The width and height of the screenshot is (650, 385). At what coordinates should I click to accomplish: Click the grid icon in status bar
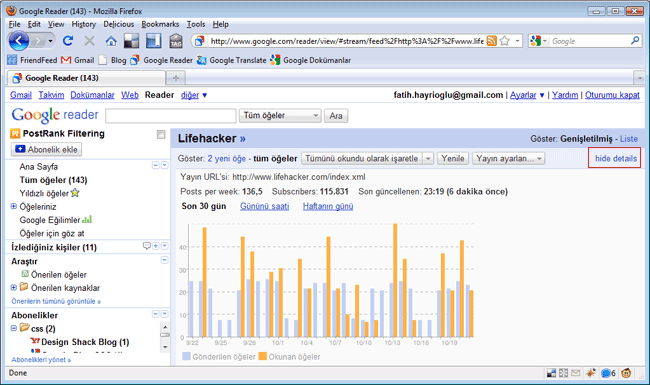[x=563, y=373]
